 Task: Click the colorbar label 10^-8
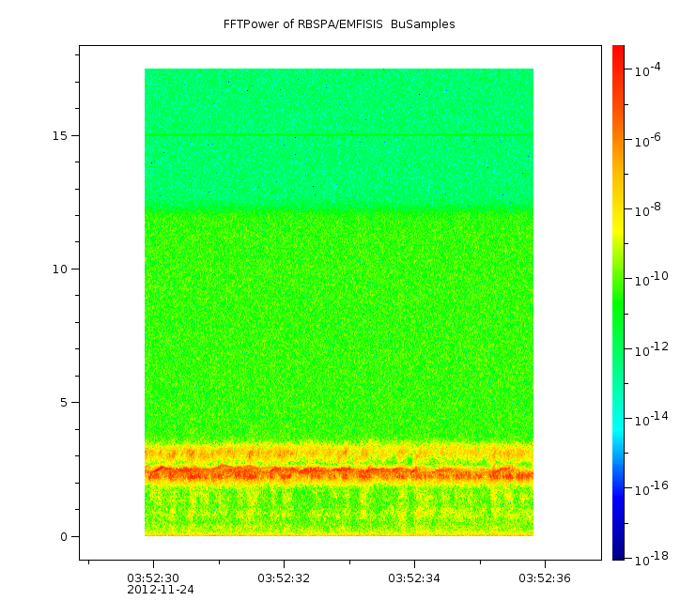[648, 209]
